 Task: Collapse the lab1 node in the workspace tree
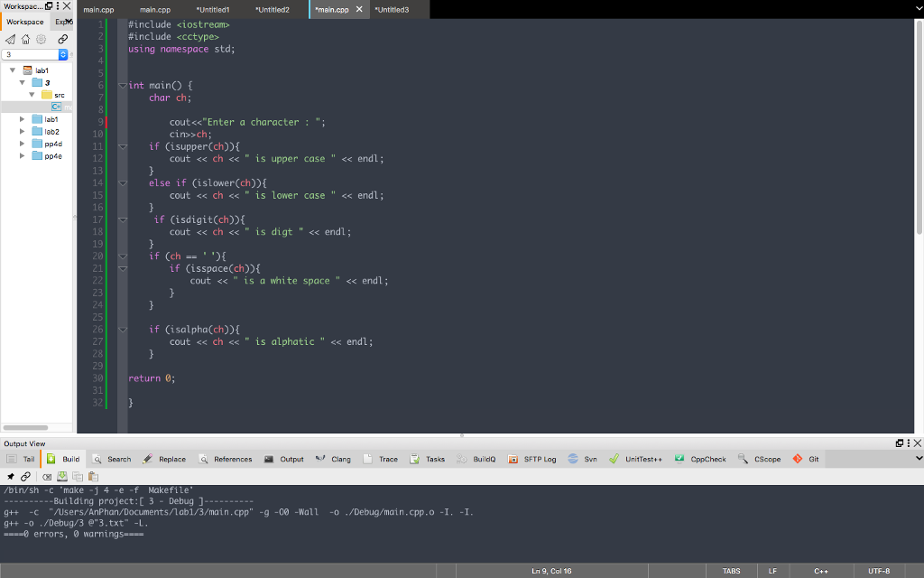[13, 69]
